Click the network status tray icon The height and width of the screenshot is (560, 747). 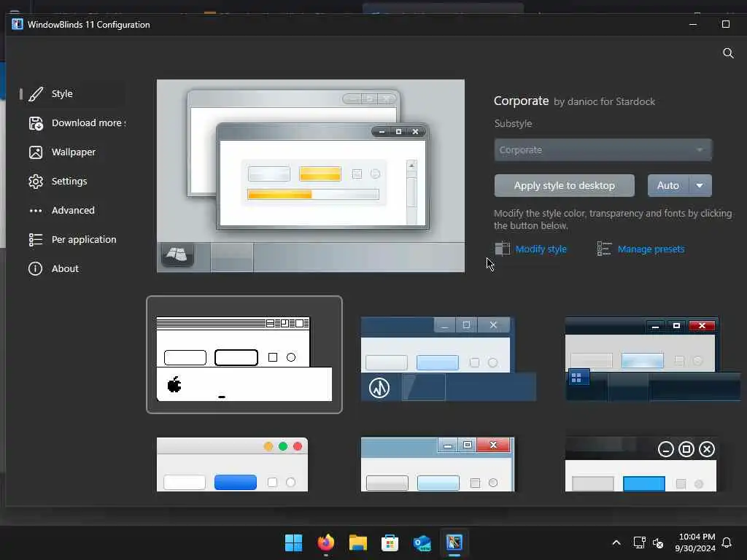(639, 542)
